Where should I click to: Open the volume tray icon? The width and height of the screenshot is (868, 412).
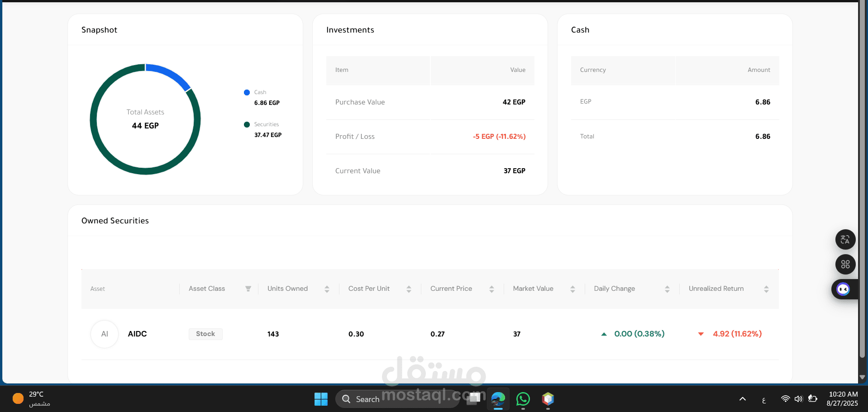pos(799,399)
